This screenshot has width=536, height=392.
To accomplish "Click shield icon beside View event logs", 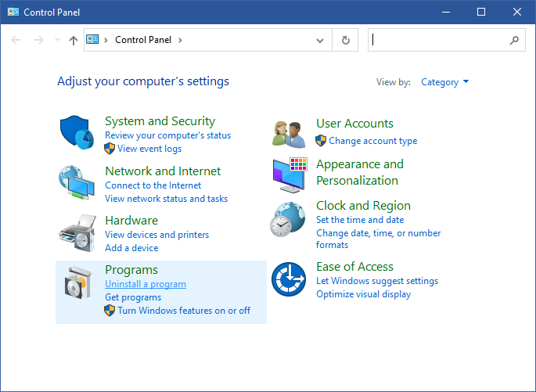I will [110, 149].
